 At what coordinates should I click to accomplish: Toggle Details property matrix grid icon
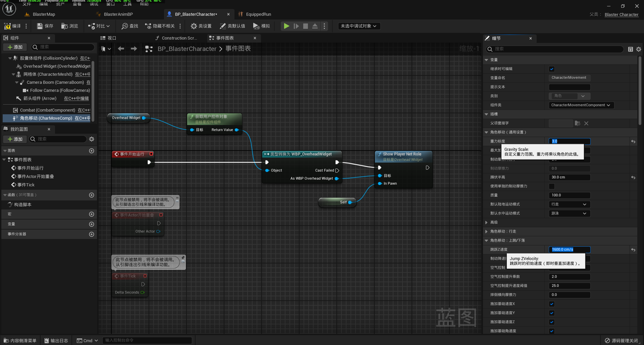point(630,49)
